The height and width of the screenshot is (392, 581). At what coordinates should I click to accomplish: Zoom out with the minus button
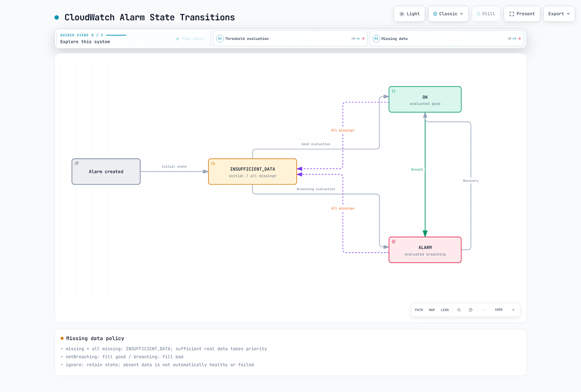(484, 310)
